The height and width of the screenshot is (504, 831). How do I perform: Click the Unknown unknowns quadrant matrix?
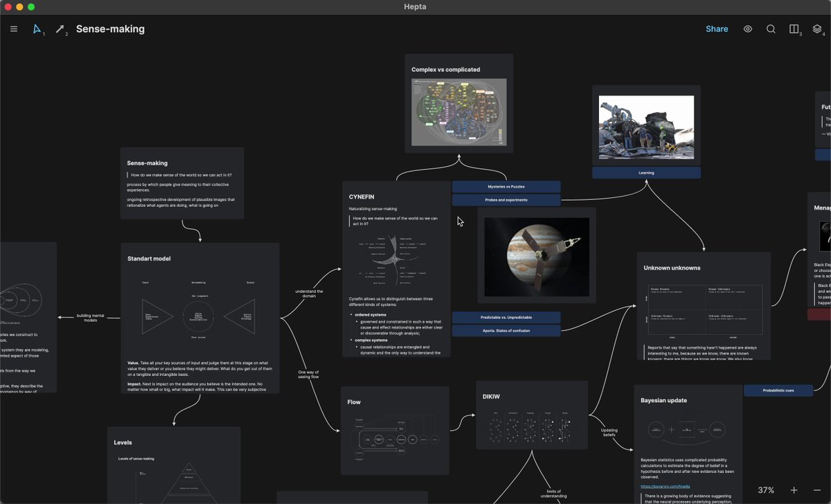tap(704, 313)
